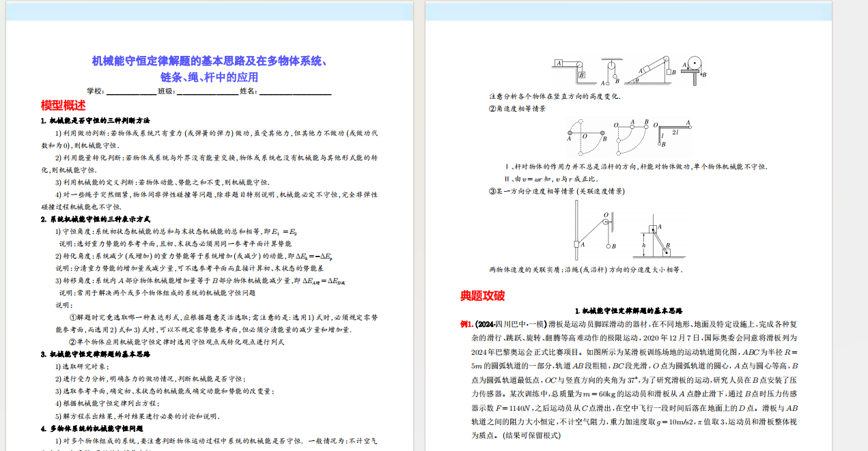
Task: Click the blank line after 班级:
Action: (x=207, y=91)
